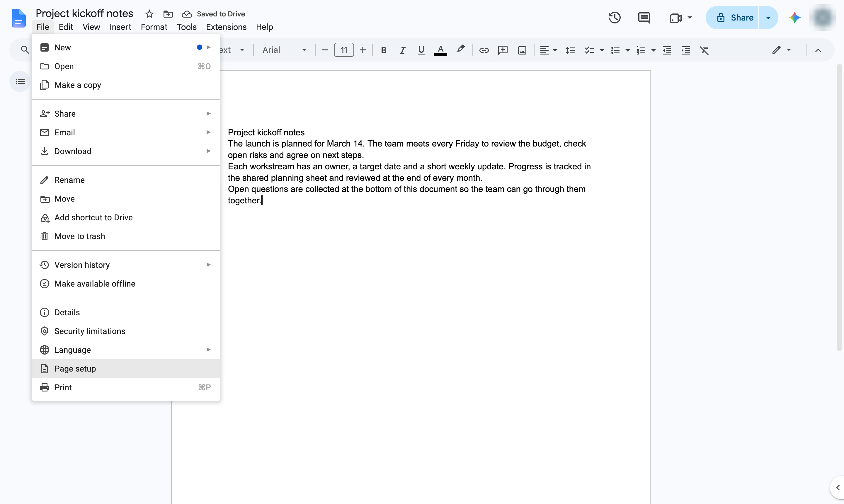This screenshot has width=844, height=504.
Task: Open the Share button dropdown arrow
Action: pos(768,18)
